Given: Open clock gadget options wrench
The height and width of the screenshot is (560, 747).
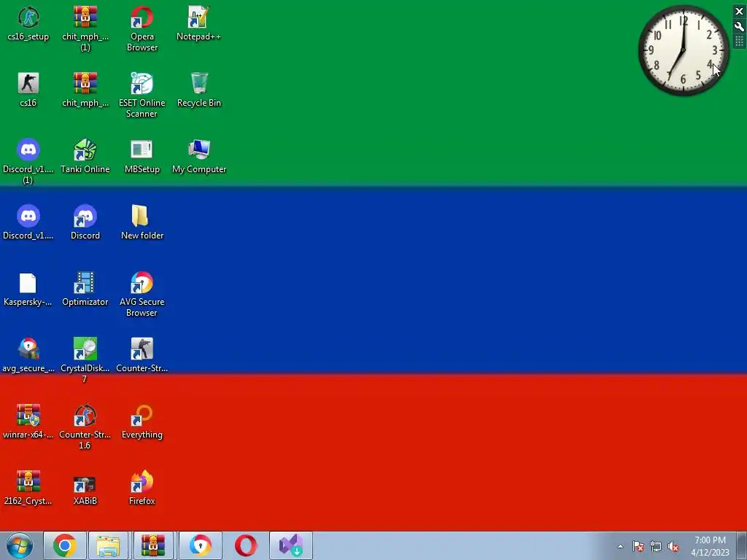Looking at the screenshot, I should [740, 27].
